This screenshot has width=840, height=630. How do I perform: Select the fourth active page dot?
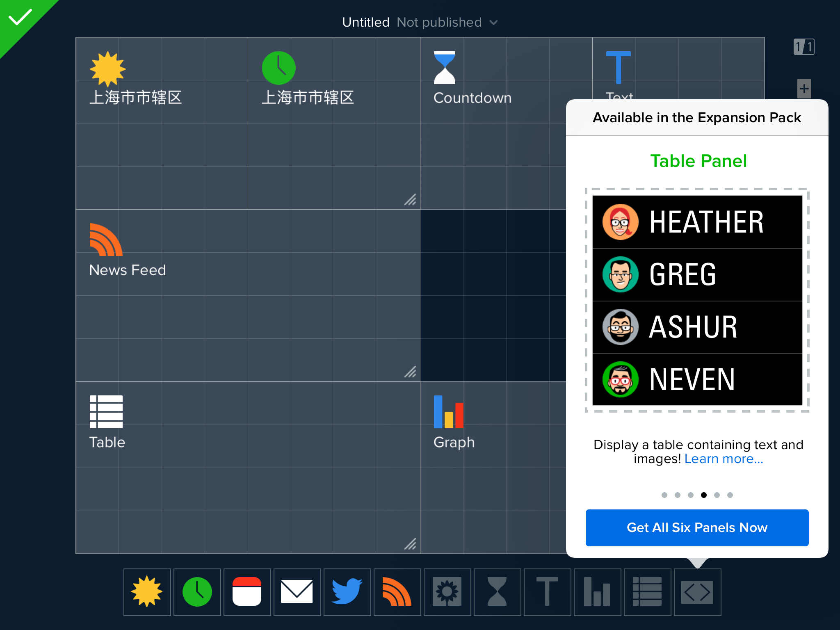click(704, 495)
